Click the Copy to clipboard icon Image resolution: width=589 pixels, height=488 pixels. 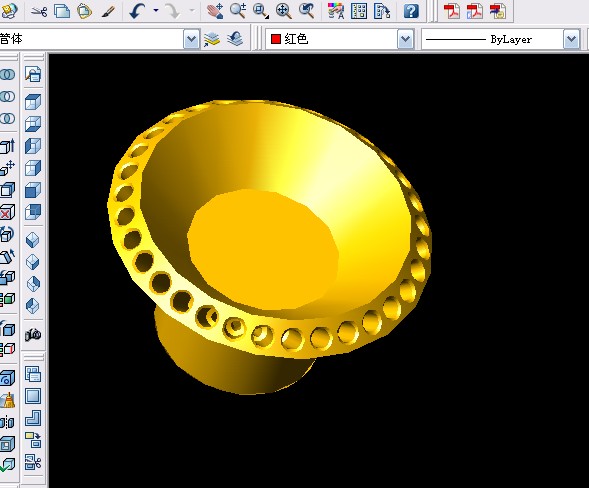pos(62,11)
